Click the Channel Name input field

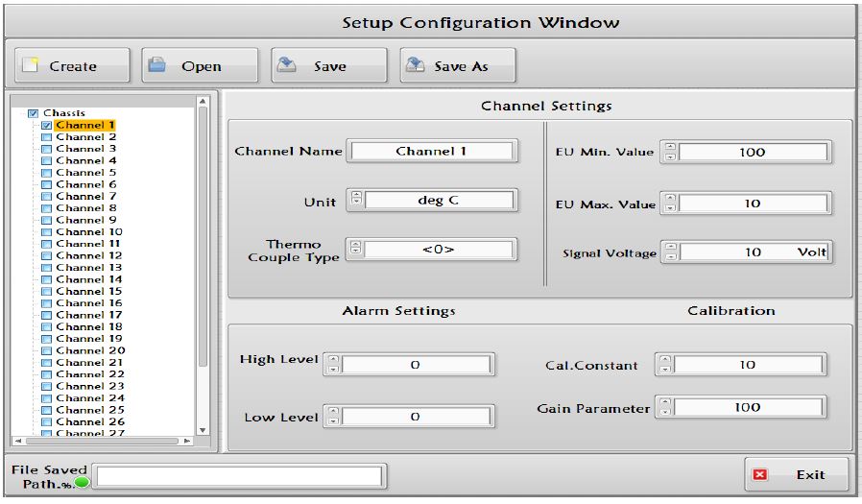click(x=432, y=151)
